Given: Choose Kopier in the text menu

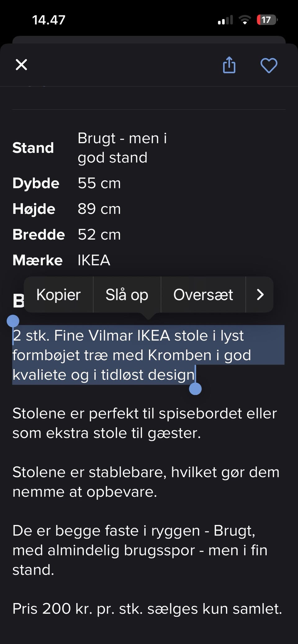Looking at the screenshot, I should (x=58, y=294).
